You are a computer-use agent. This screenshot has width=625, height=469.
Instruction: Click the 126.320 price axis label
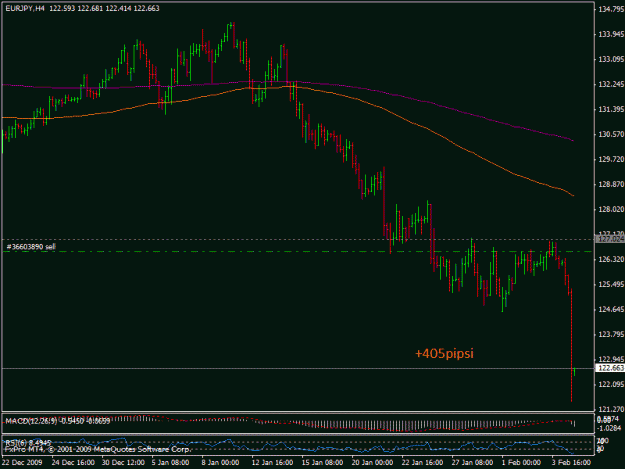611,259
